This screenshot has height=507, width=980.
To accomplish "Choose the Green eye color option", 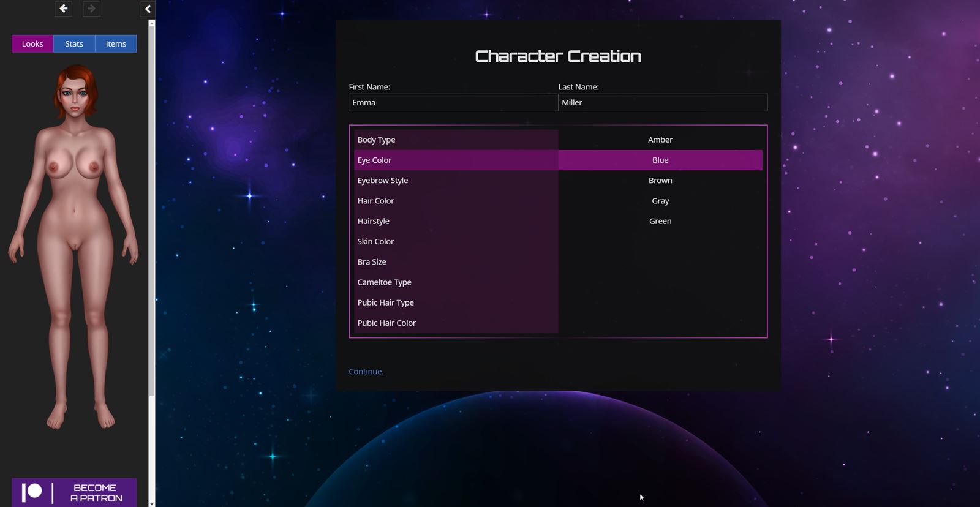I will pos(660,221).
